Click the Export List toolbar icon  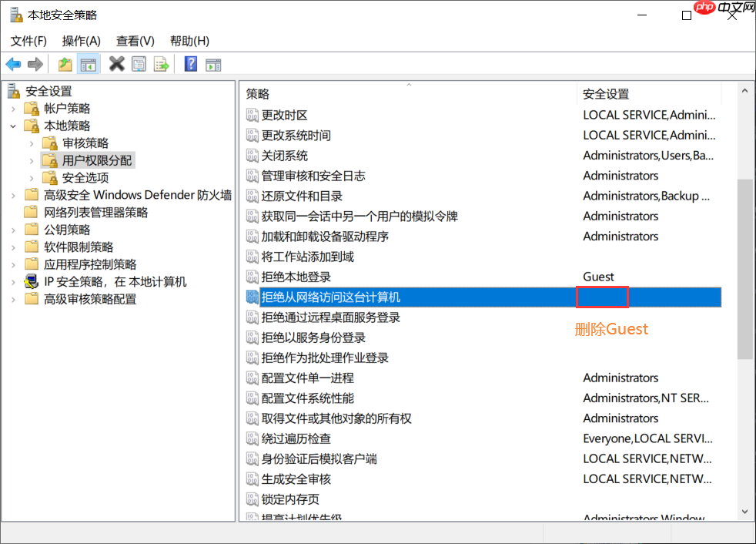coord(162,64)
